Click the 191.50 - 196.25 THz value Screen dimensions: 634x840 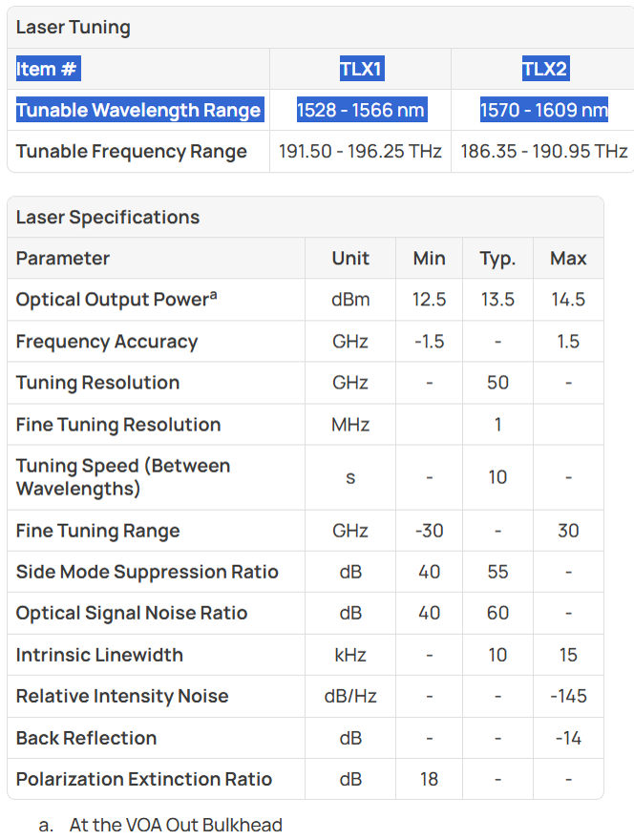coord(360,152)
